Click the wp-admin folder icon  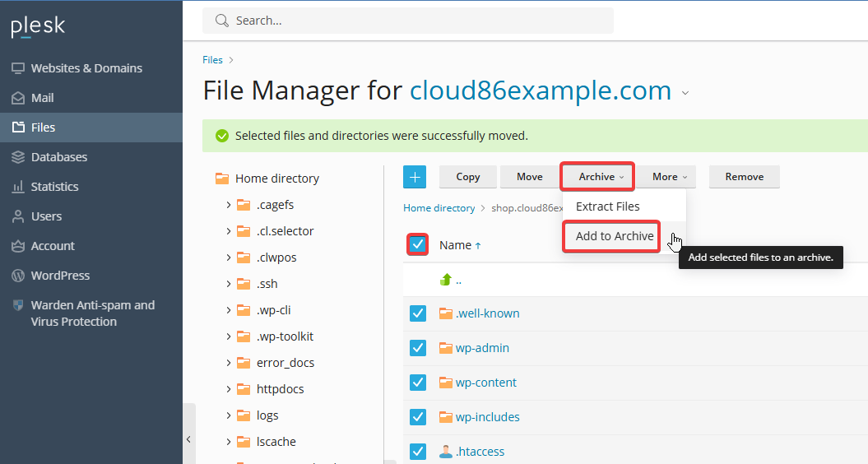click(446, 348)
